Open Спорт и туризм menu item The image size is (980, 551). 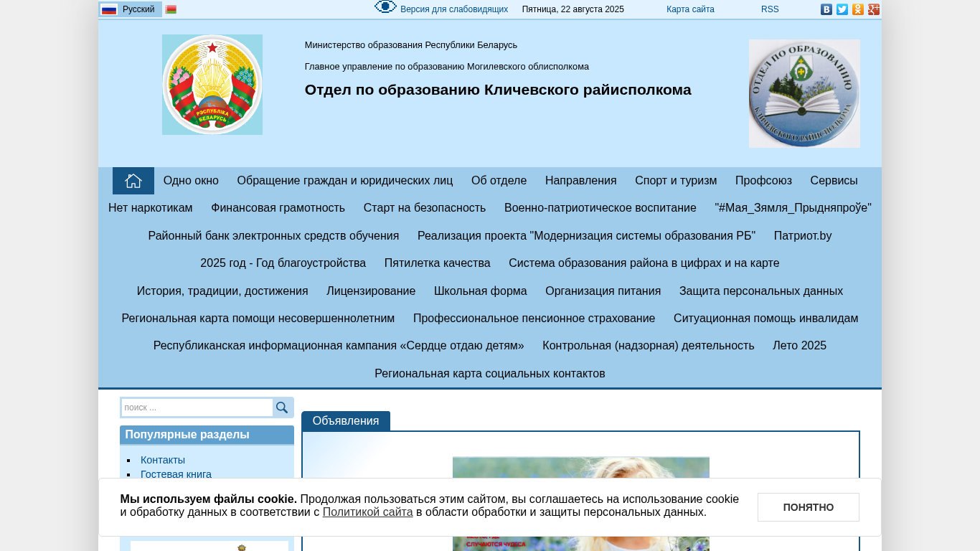676,181
